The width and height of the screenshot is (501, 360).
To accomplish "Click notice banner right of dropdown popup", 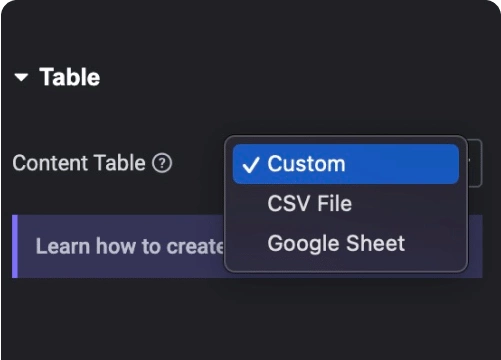I will pos(475,246).
